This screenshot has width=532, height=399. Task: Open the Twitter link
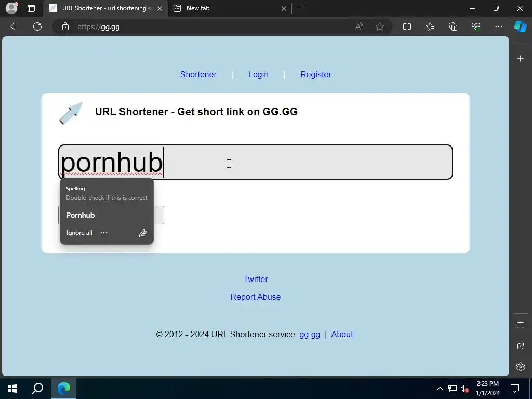coord(256,279)
